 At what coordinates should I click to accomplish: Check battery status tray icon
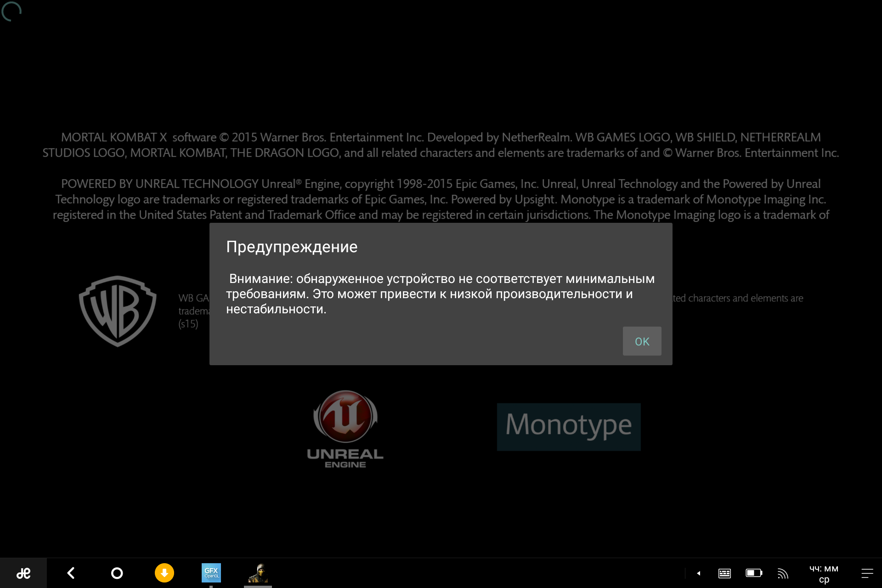coord(754,573)
